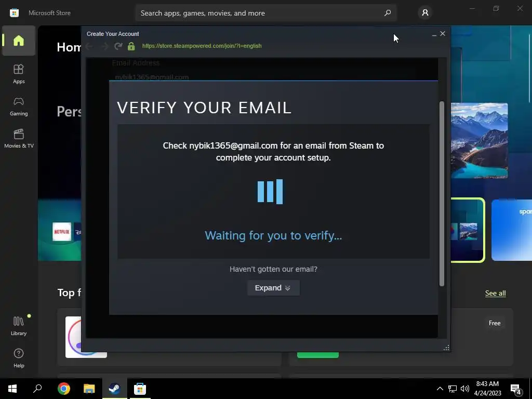
Task: Open the Microsoft Store account profile icon
Action: 425,13
